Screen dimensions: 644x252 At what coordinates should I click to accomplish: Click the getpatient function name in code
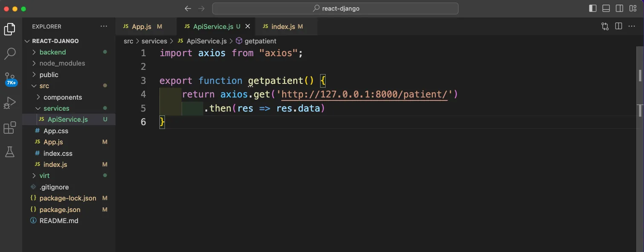[x=275, y=80]
